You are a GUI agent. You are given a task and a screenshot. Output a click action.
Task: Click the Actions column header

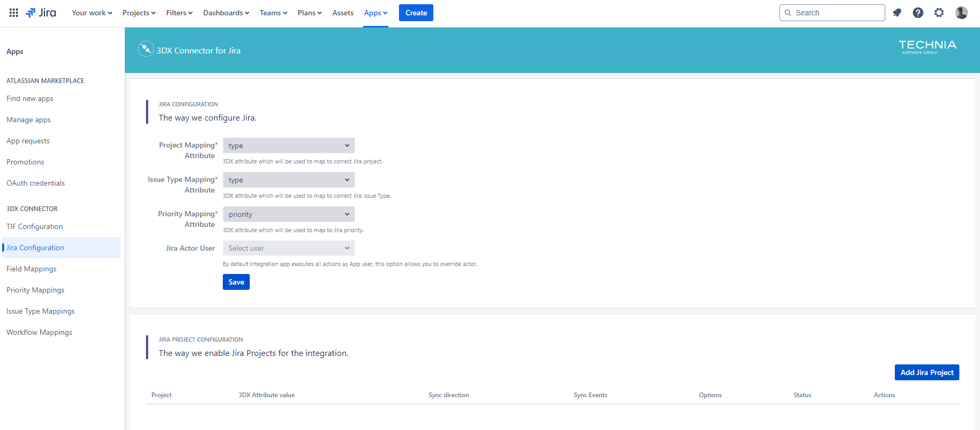884,395
